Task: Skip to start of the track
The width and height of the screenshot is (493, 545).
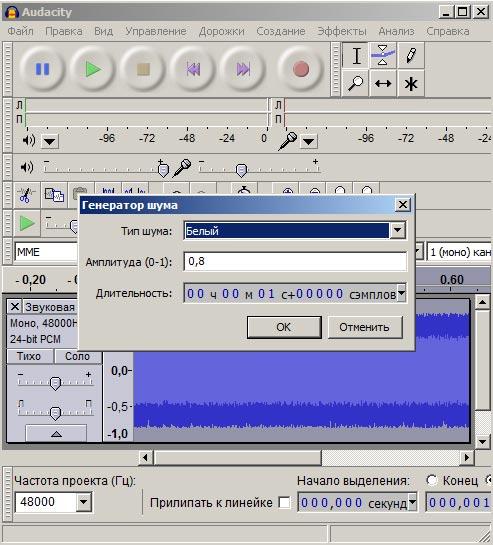Action: [x=193, y=69]
